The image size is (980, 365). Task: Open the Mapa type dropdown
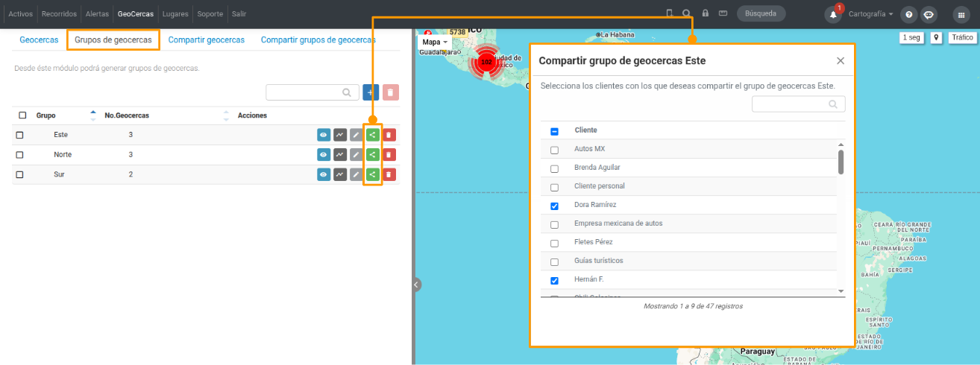[x=436, y=42]
